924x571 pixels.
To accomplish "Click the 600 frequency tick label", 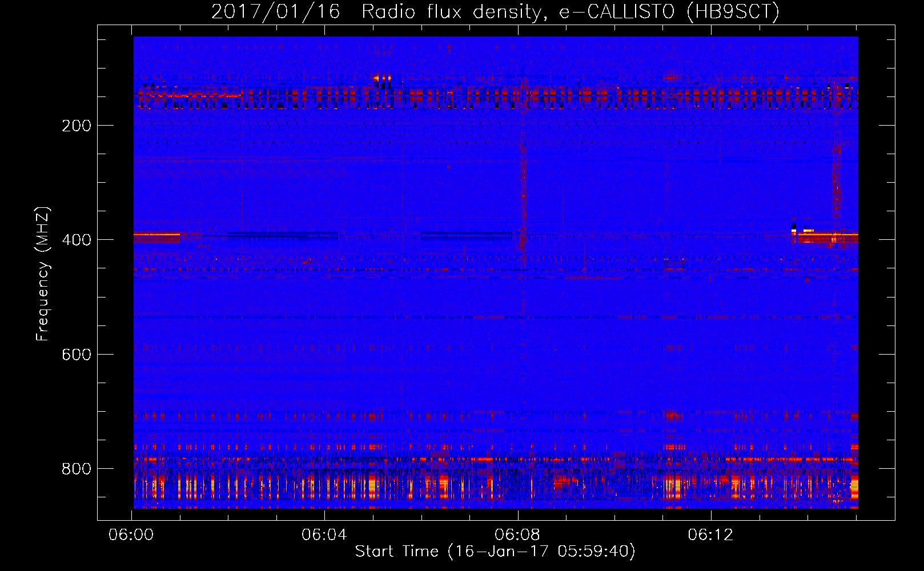I will 77,355.
